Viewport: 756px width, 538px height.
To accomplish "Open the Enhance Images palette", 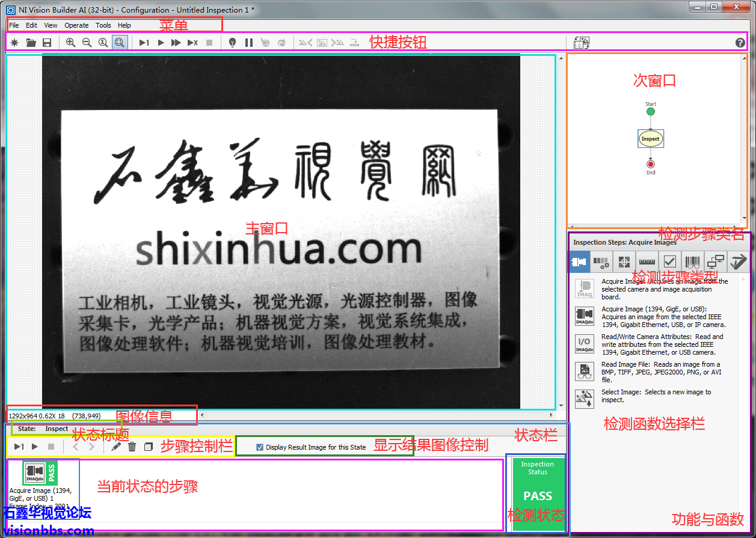I will point(601,262).
